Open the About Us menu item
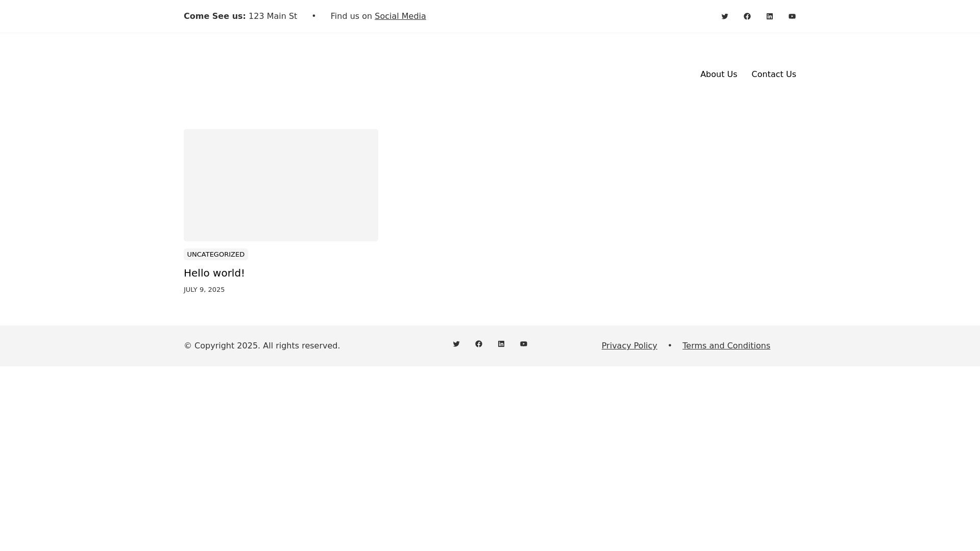Screen dimensions: 980x551 pos(719,74)
